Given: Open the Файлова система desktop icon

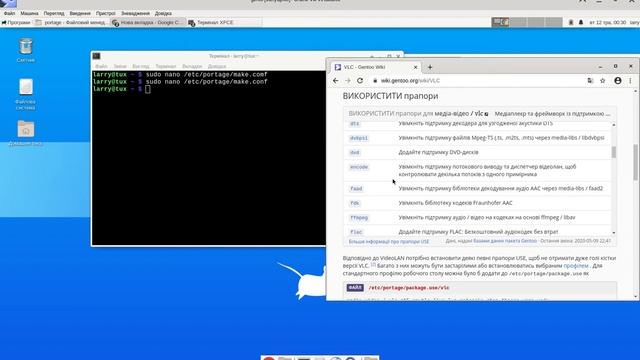Looking at the screenshot, I should [x=26, y=94].
